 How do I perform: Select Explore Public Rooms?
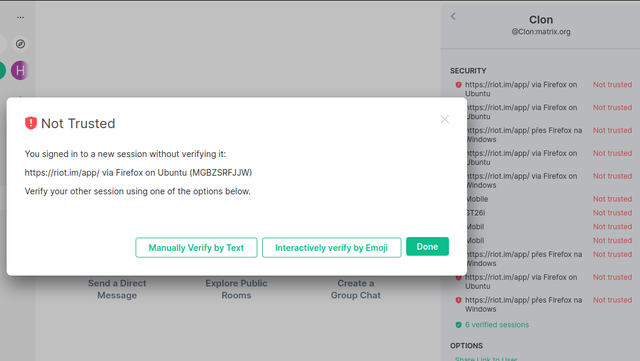tap(236, 289)
